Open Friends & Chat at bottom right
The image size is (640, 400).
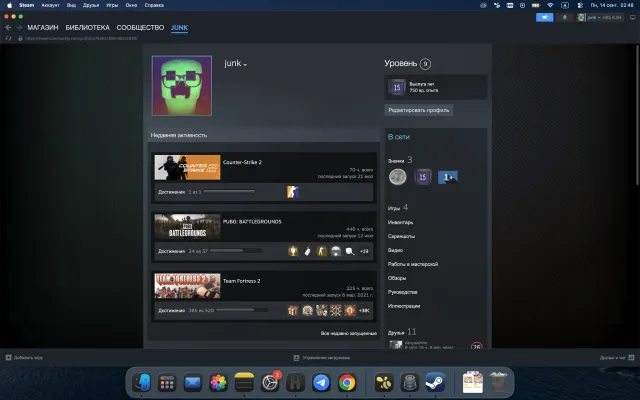point(616,358)
